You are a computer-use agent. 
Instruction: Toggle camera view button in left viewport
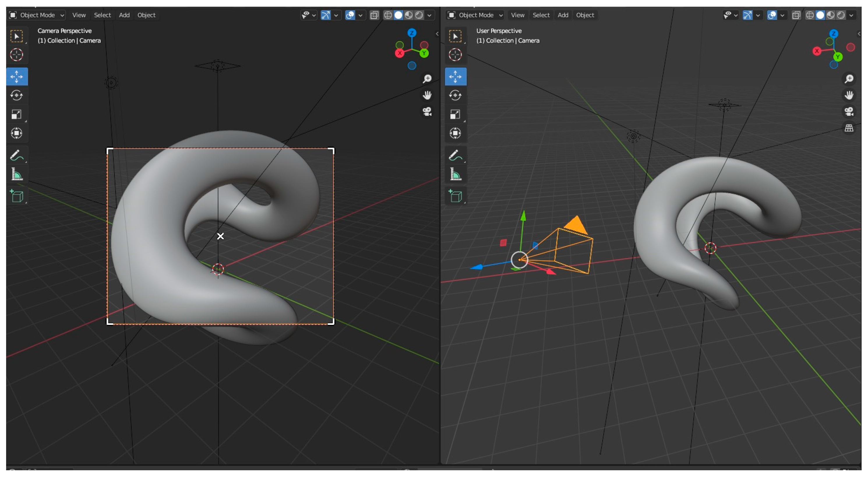coord(427,112)
